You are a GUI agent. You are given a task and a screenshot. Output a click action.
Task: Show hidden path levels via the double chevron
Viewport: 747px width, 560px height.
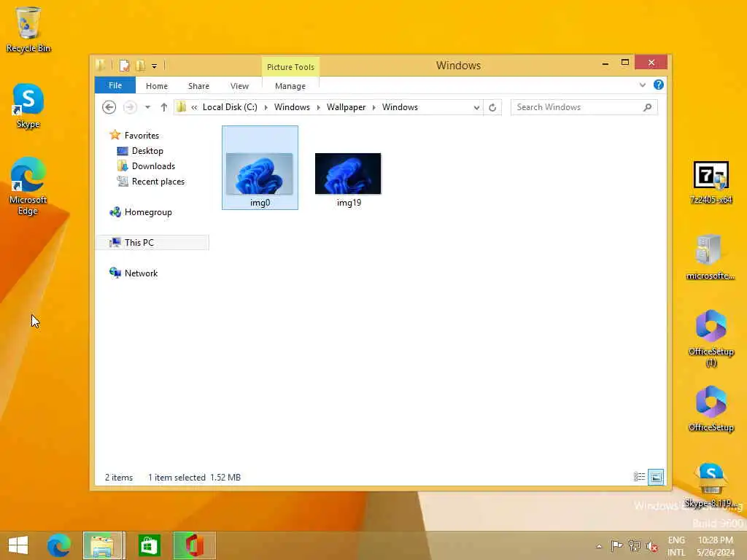pos(194,107)
